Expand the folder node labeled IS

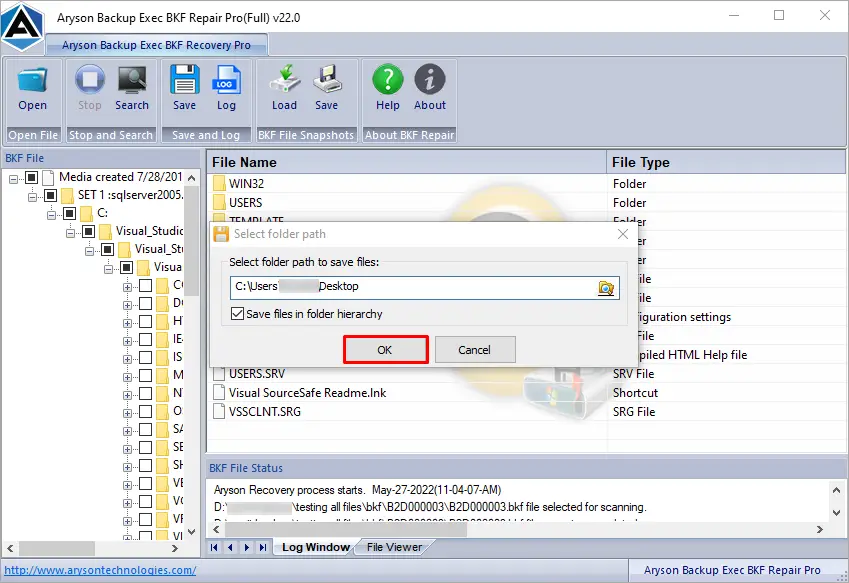[x=127, y=359]
